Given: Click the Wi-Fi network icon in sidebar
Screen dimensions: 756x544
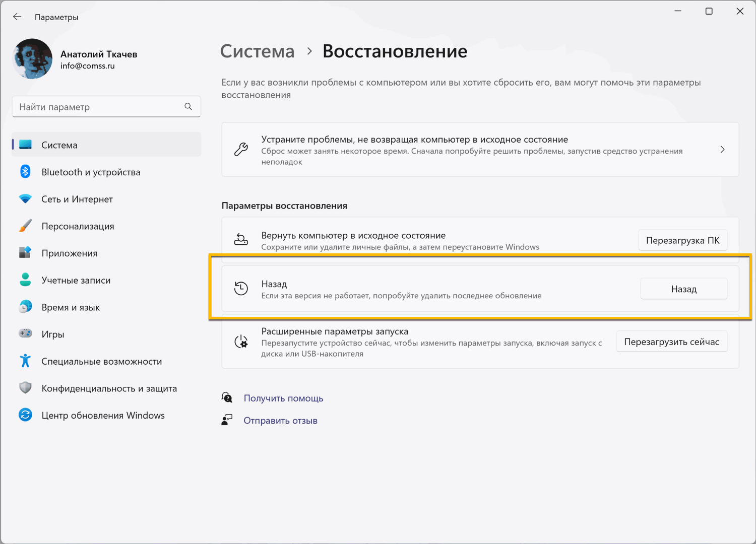Looking at the screenshot, I should (25, 199).
